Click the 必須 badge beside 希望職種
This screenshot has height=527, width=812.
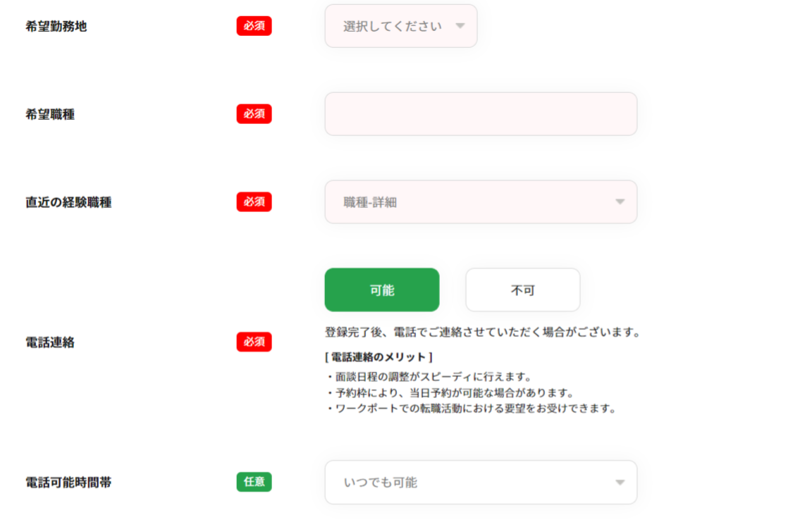click(254, 113)
